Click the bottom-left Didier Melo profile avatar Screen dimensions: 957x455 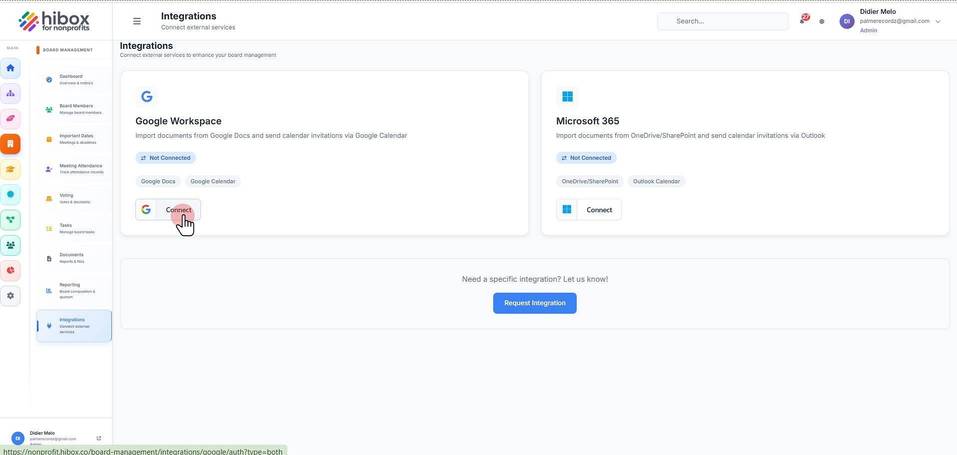point(18,438)
